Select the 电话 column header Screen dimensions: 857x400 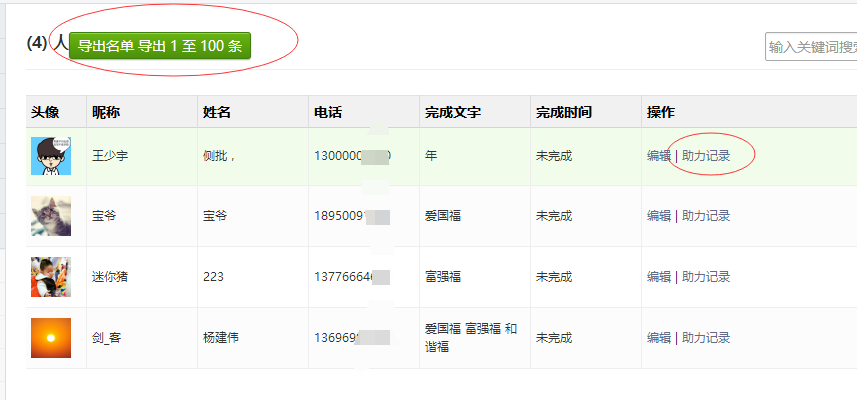(x=328, y=112)
